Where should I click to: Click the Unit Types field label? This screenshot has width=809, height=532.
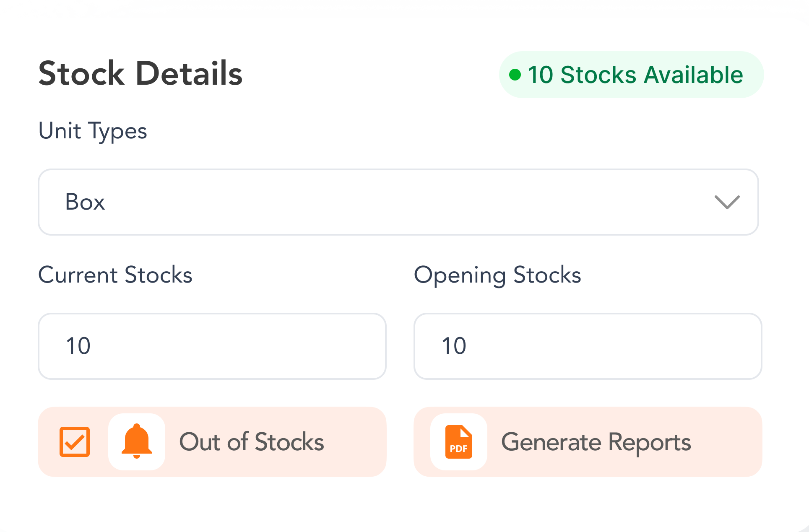tap(93, 131)
